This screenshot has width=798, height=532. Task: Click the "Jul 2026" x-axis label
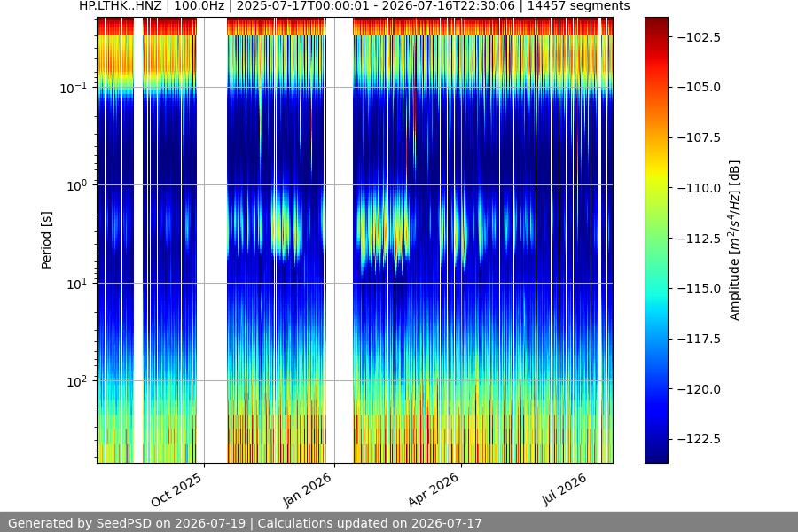(x=564, y=489)
